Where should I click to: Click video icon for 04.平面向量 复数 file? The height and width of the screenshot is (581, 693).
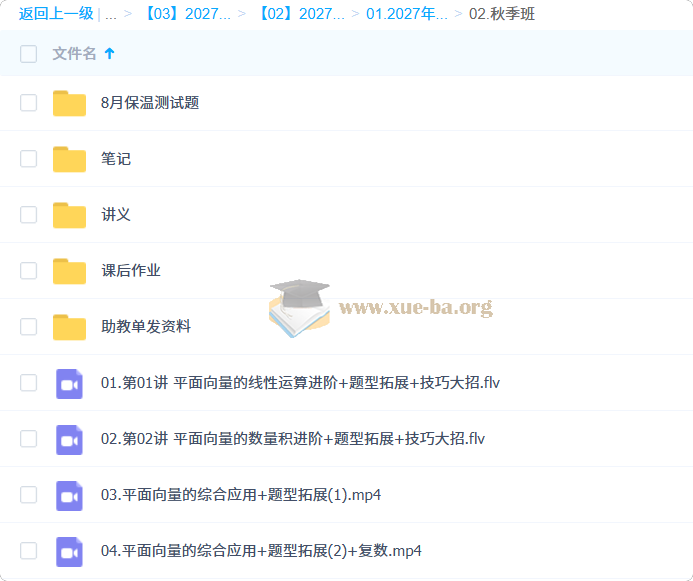69,551
